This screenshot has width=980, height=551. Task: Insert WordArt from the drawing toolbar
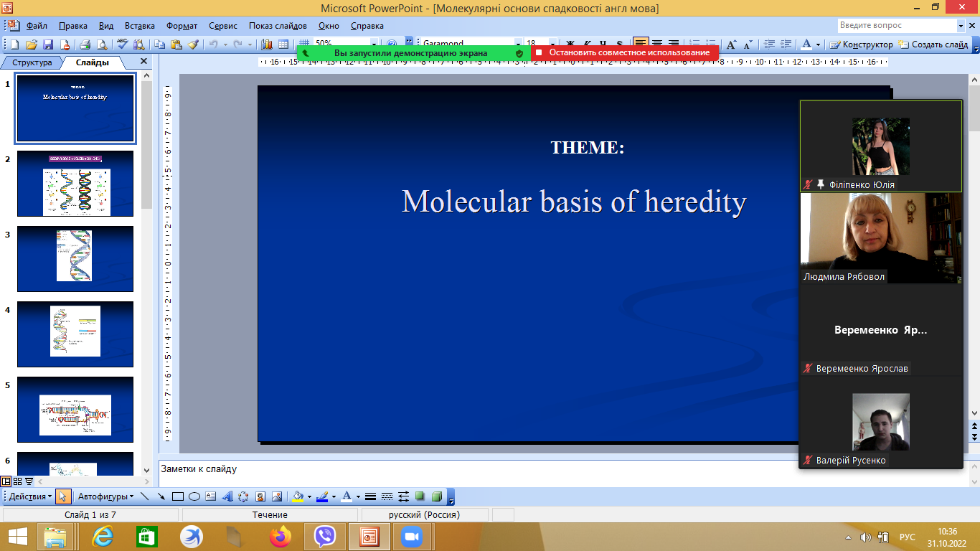pos(227,496)
